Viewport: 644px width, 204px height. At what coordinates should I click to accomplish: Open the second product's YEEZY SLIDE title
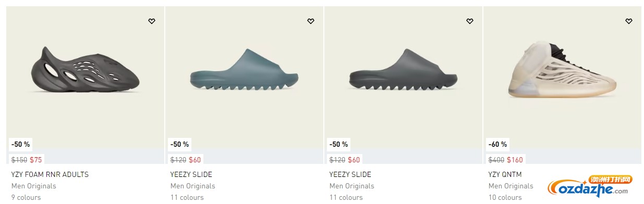tap(191, 174)
